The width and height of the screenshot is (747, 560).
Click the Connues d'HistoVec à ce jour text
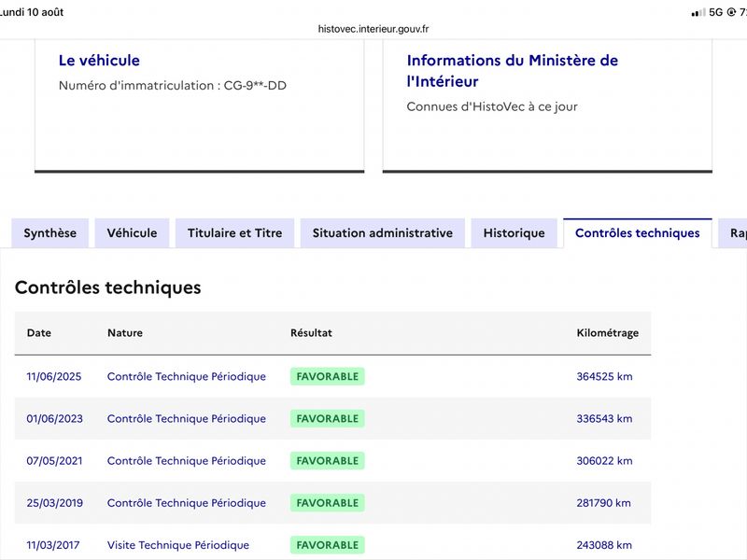point(492,106)
